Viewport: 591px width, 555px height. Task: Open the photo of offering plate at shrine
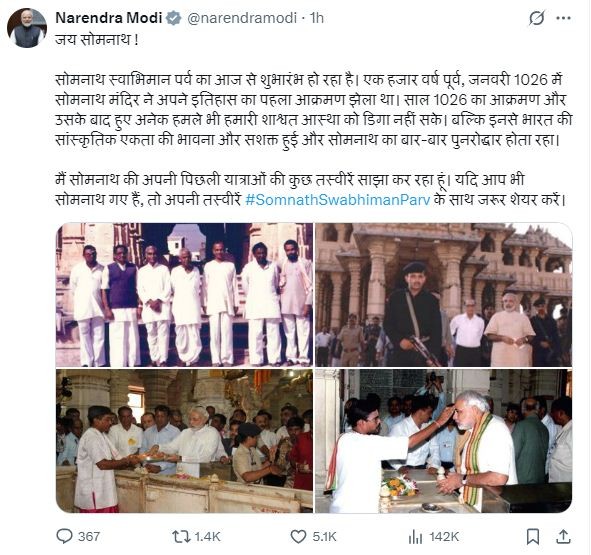[184, 441]
